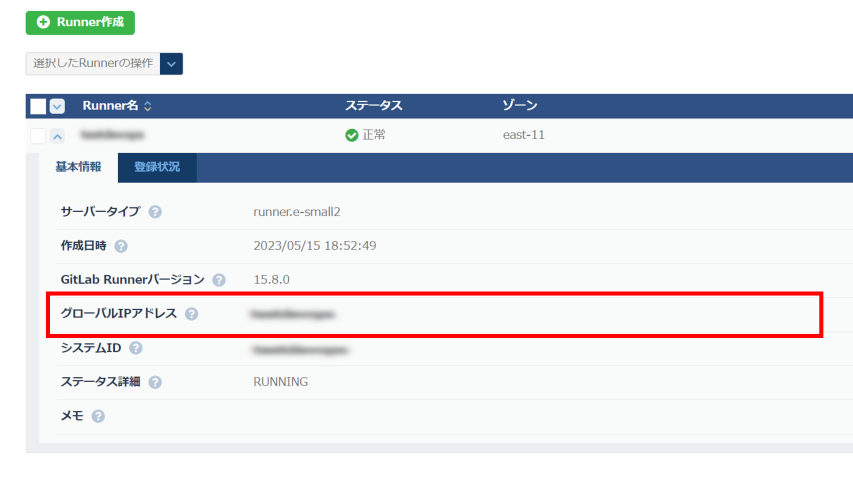This screenshot has width=853, height=480.
Task: Switch to the 基本情報 tab
Action: pos(78,167)
